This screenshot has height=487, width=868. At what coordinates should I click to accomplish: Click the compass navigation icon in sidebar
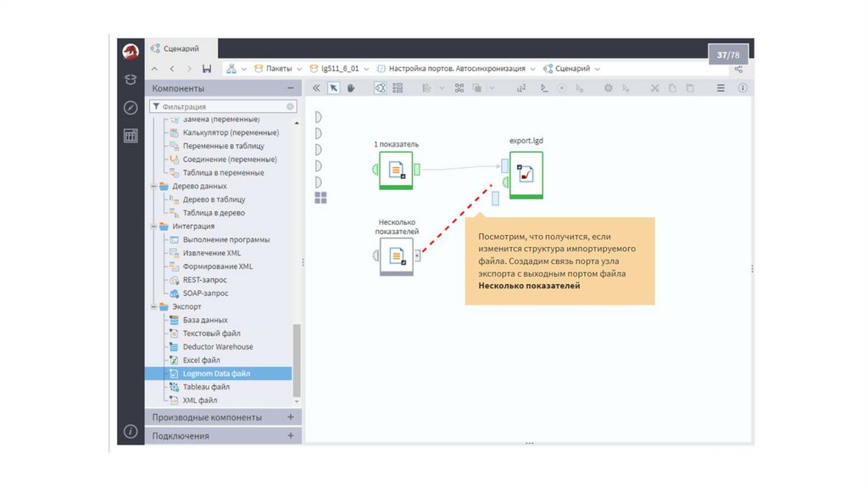click(x=130, y=107)
